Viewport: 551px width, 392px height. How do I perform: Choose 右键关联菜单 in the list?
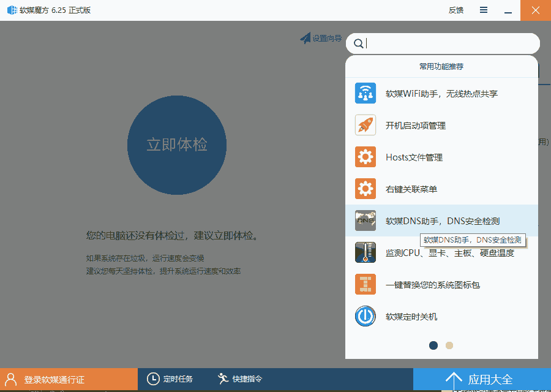click(441, 189)
